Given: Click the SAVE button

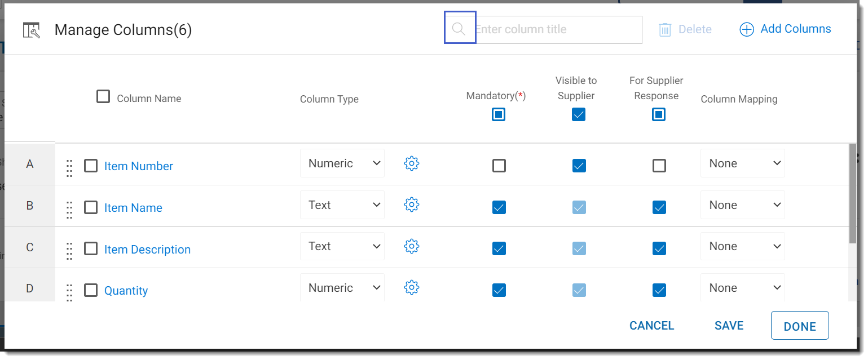Looking at the screenshot, I should pos(729,326).
